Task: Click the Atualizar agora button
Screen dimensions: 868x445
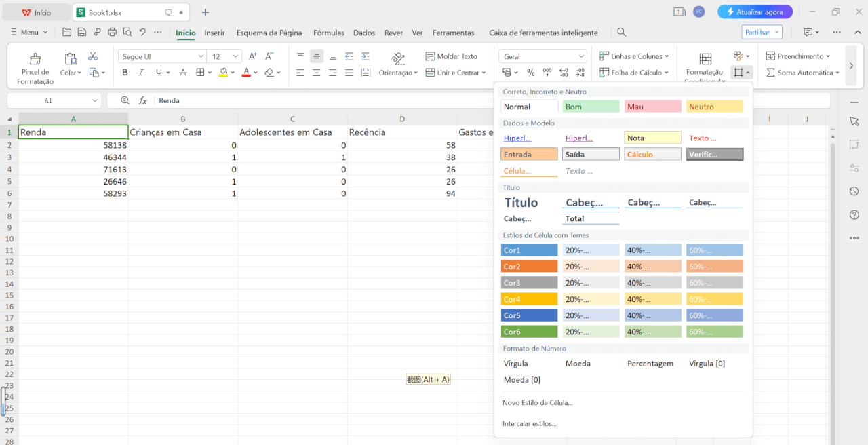Action: point(755,12)
